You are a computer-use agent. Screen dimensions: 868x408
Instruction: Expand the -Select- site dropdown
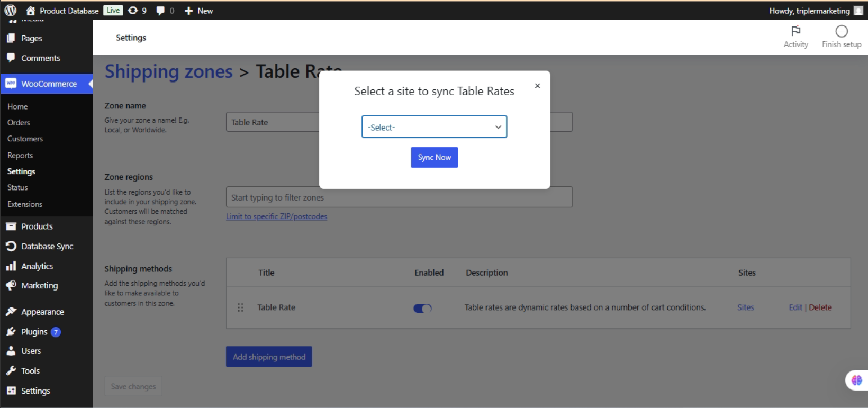click(434, 127)
